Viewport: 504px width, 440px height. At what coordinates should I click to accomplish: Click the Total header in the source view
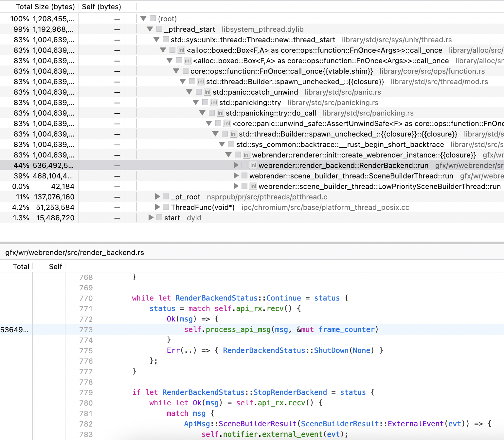point(21,266)
